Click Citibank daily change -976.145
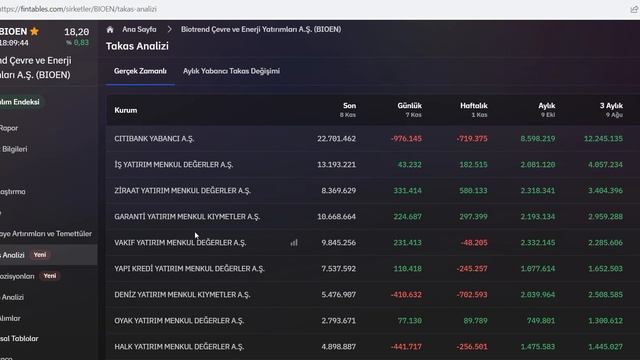 coord(406,139)
